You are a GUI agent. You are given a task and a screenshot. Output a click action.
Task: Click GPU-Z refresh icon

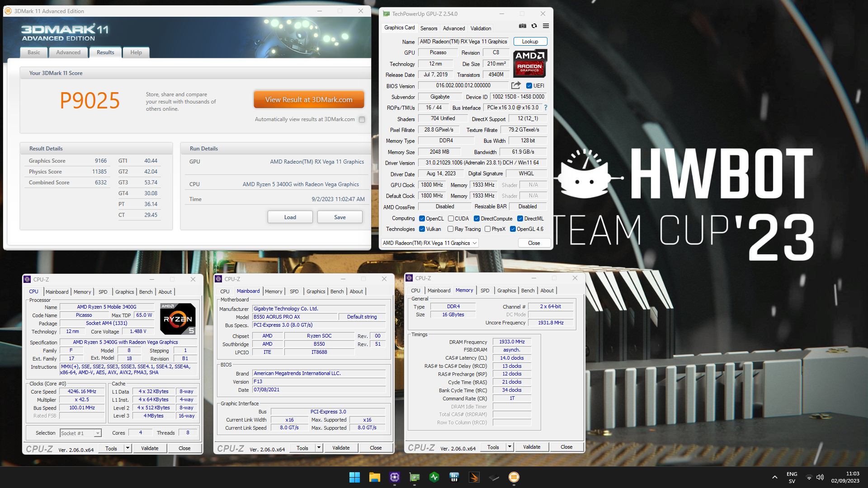click(534, 26)
